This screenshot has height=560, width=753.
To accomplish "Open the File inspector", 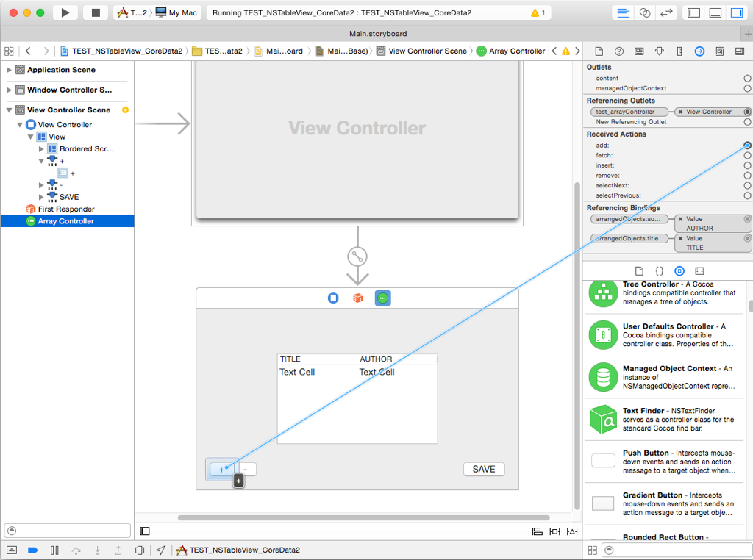I will [599, 51].
